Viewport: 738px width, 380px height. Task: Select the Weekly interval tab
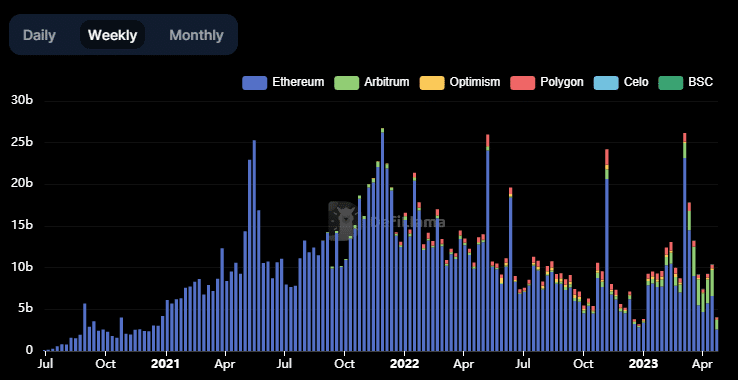click(x=112, y=35)
